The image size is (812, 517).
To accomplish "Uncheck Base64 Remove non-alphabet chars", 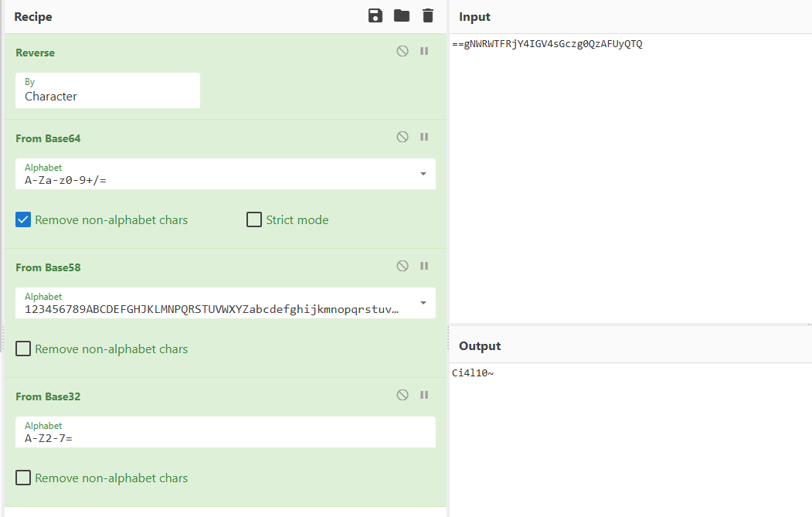I will pyautogui.click(x=23, y=220).
